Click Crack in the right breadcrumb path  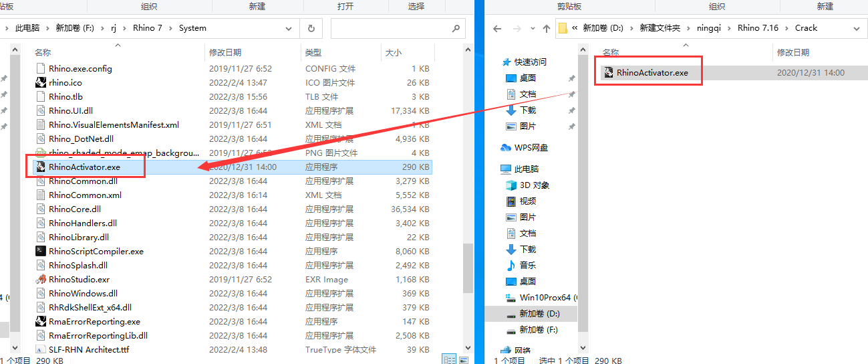(x=806, y=28)
